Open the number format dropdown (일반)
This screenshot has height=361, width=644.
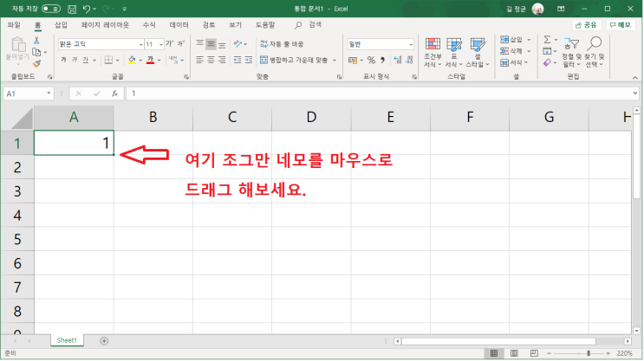[x=411, y=44]
